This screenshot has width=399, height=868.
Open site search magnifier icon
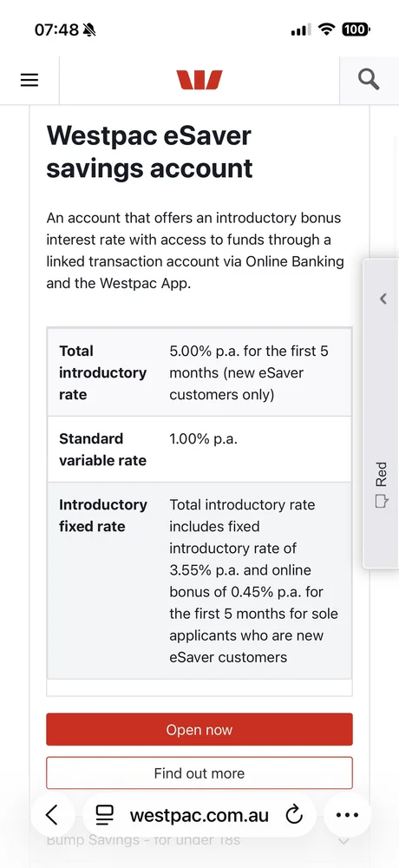tap(369, 80)
